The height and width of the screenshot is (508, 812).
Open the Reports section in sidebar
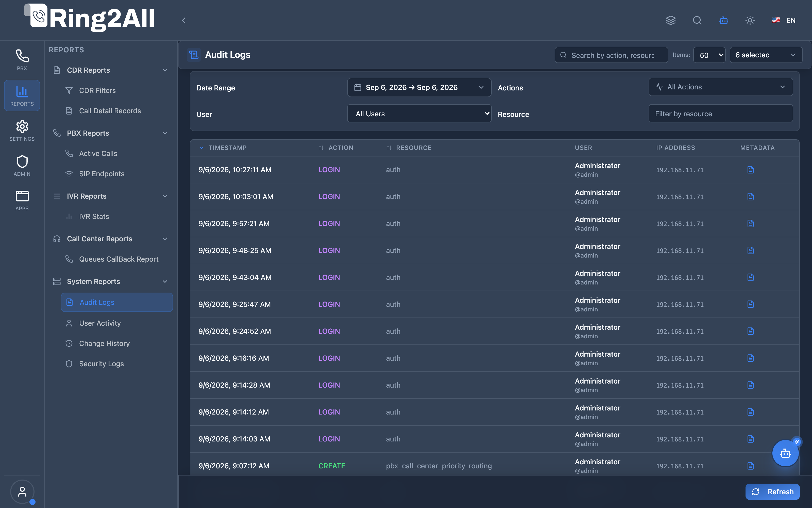[x=22, y=96]
